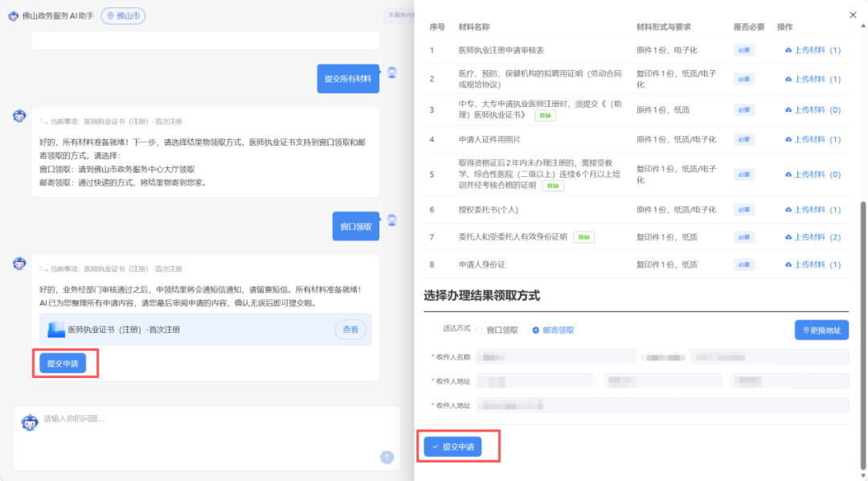
Task: Click the third 收件人地址 region dropdown
Action: pyautogui.click(x=790, y=381)
